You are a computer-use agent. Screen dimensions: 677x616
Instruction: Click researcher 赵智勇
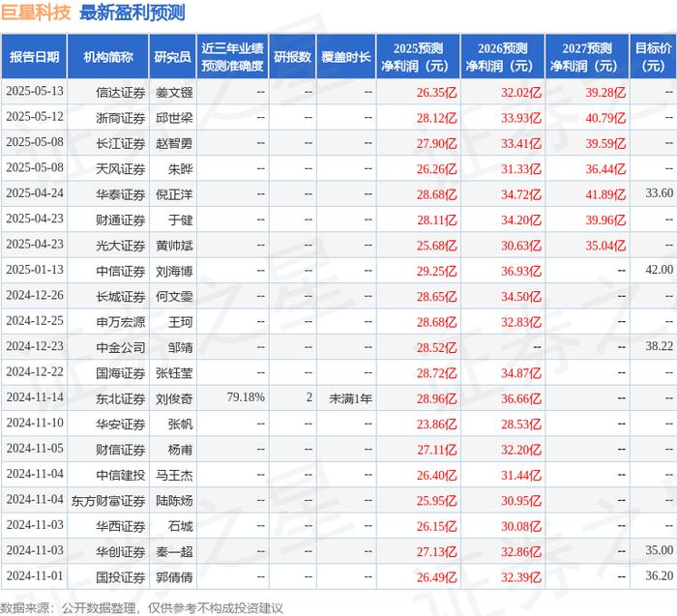(174, 143)
